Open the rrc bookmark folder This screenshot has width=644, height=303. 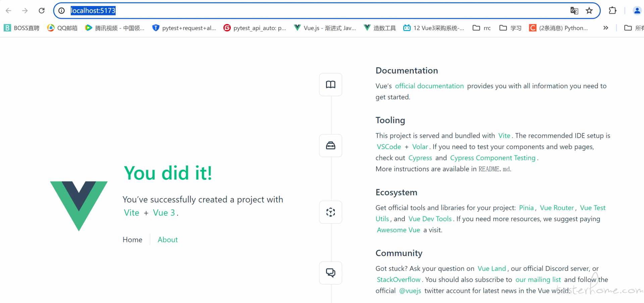[x=482, y=28]
